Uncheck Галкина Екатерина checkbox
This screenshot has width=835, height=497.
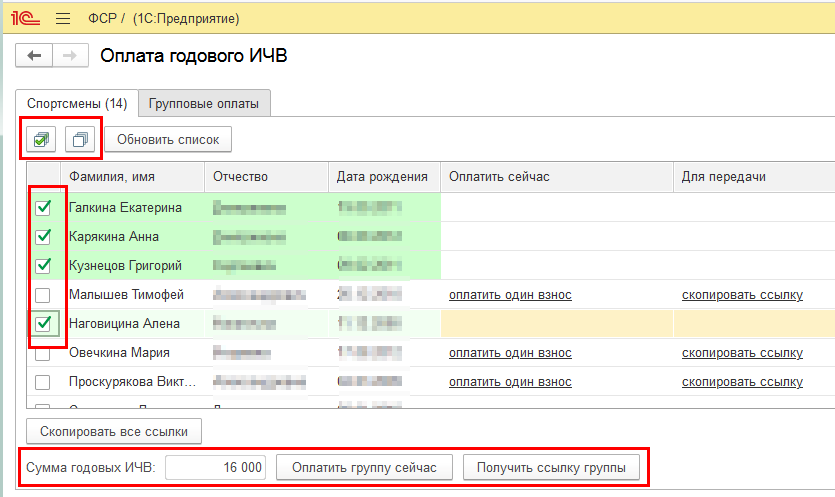click(x=42, y=208)
